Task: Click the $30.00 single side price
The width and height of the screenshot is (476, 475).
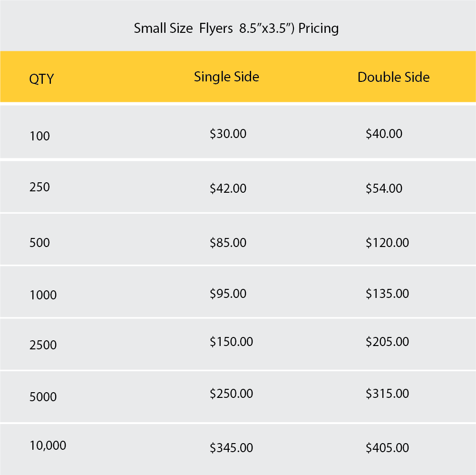Action: (228, 134)
